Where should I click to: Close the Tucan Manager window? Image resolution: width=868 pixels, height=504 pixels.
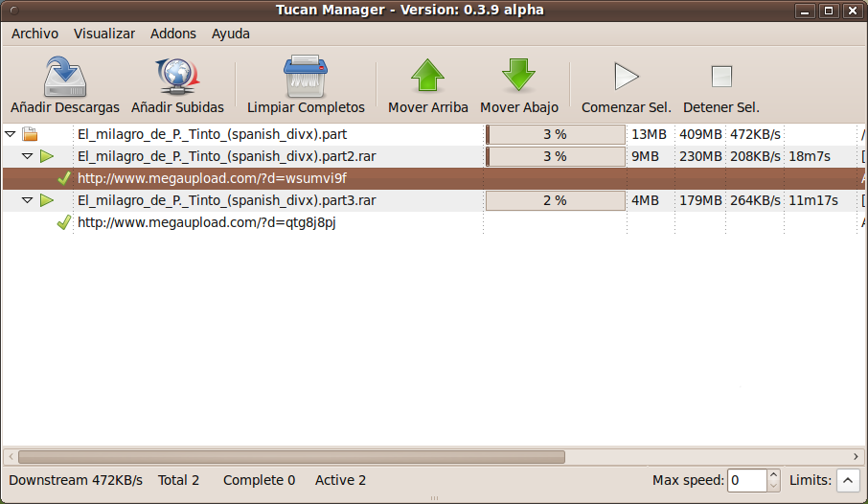(853, 11)
